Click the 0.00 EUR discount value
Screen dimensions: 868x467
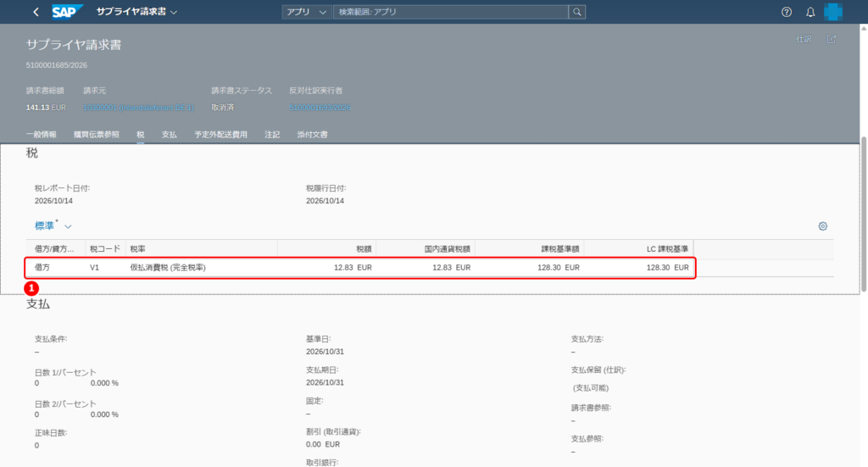pos(323,444)
